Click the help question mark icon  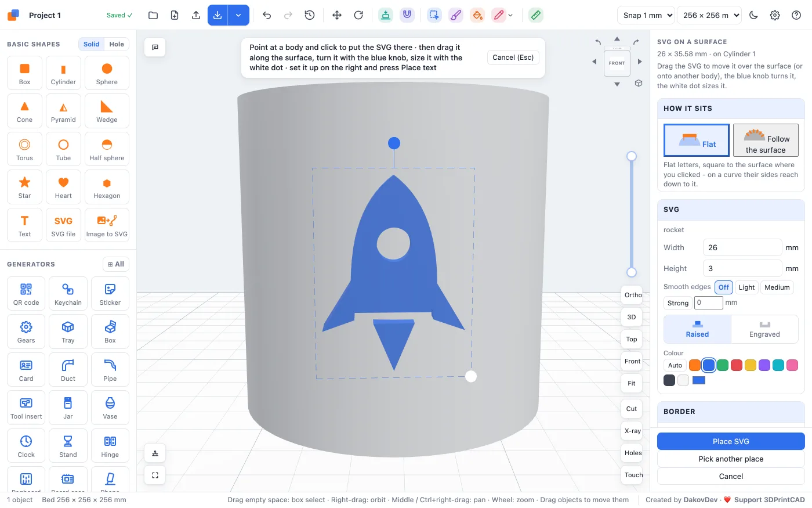[796, 15]
